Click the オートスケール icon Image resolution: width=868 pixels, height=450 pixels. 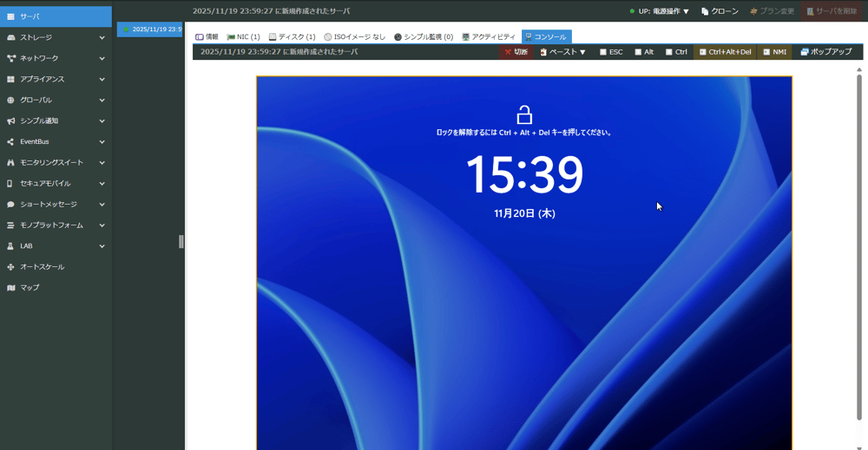click(10, 267)
